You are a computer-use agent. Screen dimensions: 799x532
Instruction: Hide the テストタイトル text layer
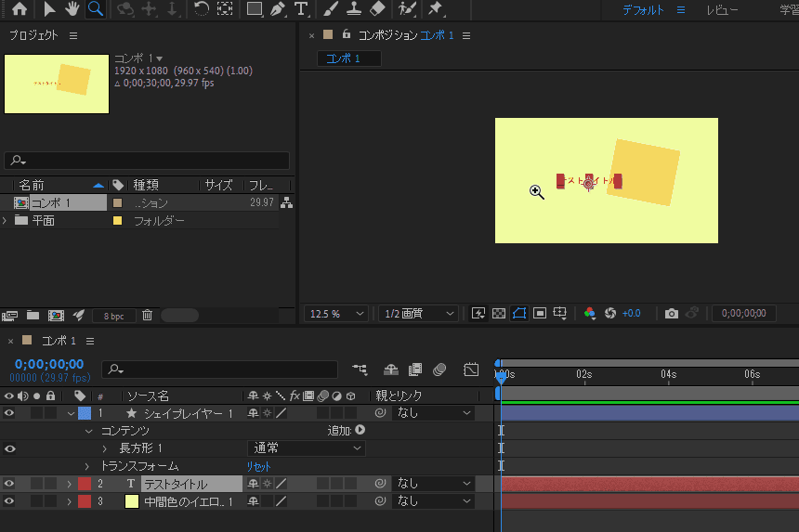[x=9, y=483]
